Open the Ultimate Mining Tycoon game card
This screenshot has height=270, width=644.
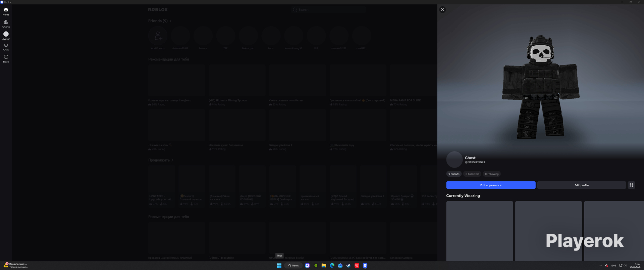point(237,85)
